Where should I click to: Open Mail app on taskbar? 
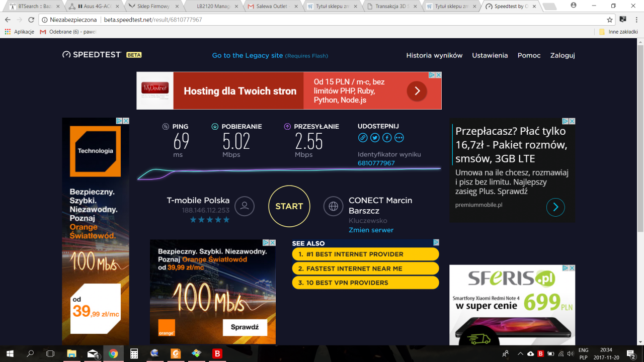tap(93, 353)
